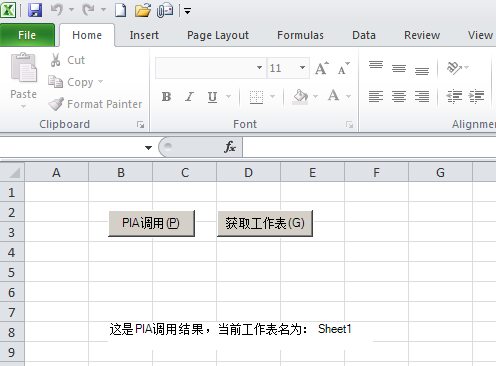Select row 5 header
Image resolution: width=496 pixels, height=366 pixels.
click(x=12, y=272)
